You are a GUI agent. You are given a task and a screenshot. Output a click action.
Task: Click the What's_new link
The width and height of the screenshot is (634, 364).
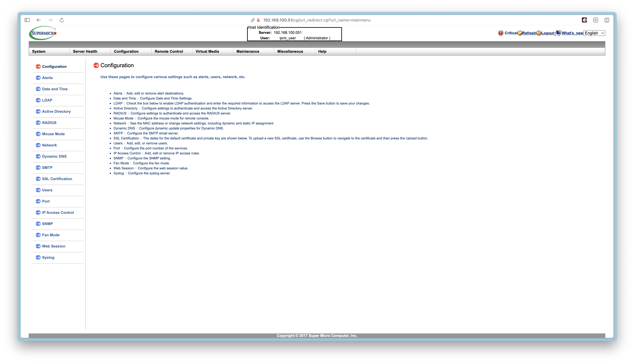(x=572, y=33)
